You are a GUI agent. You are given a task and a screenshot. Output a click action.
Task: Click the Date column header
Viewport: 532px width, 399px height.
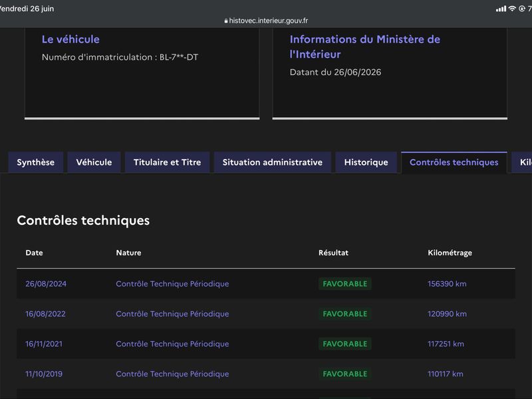35,253
